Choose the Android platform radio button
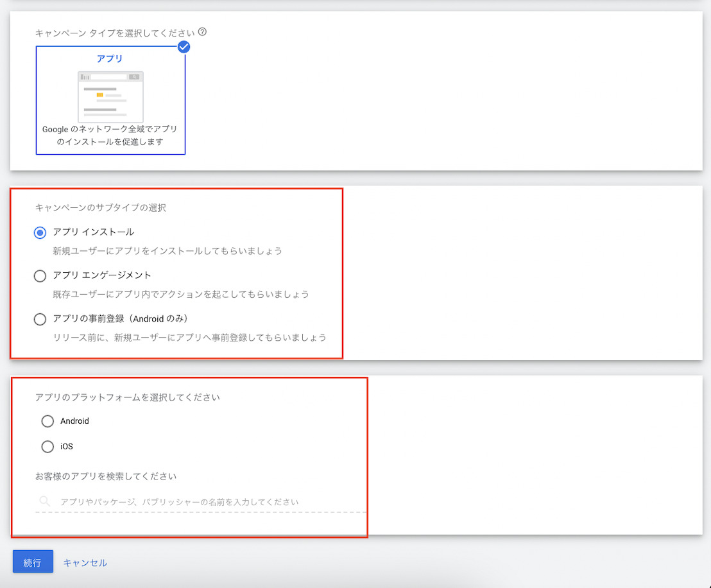The height and width of the screenshot is (588, 711). 47,421
